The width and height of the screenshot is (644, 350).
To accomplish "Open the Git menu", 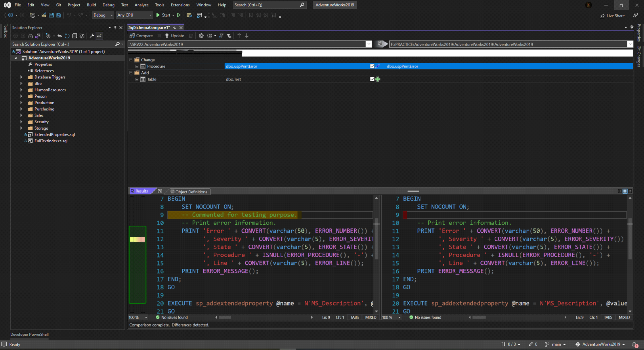I will [x=59, y=5].
